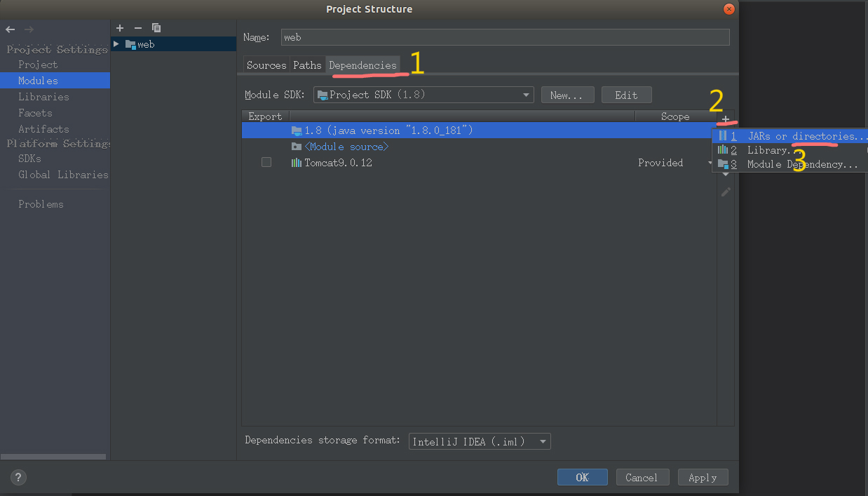This screenshot has width=868, height=496.
Task: Expand the web module tree node
Action: click(x=116, y=43)
